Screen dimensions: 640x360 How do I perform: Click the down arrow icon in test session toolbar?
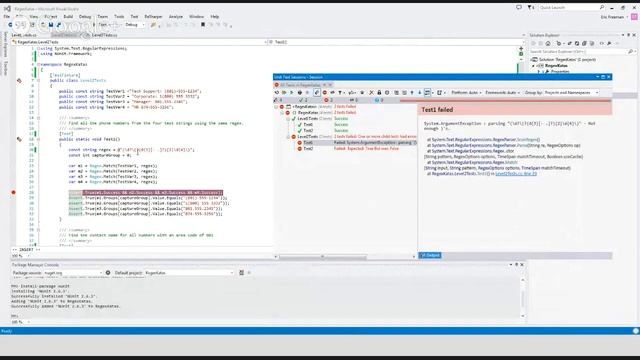point(420,93)
